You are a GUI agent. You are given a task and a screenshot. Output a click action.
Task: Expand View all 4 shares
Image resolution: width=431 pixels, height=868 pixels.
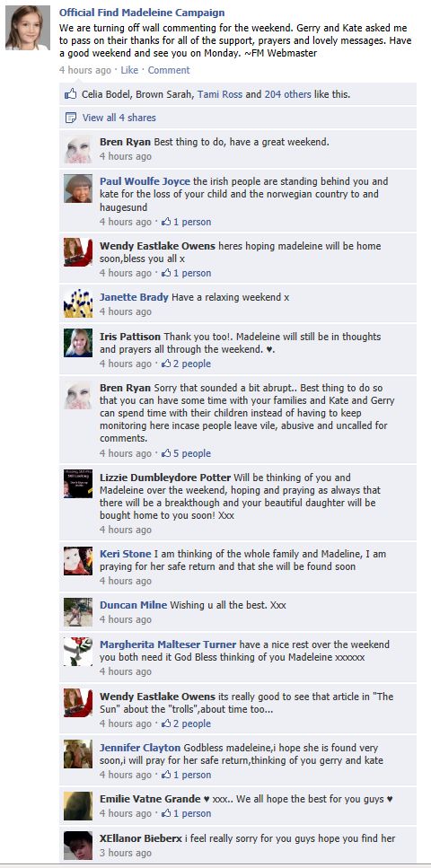tap(119, 118)
